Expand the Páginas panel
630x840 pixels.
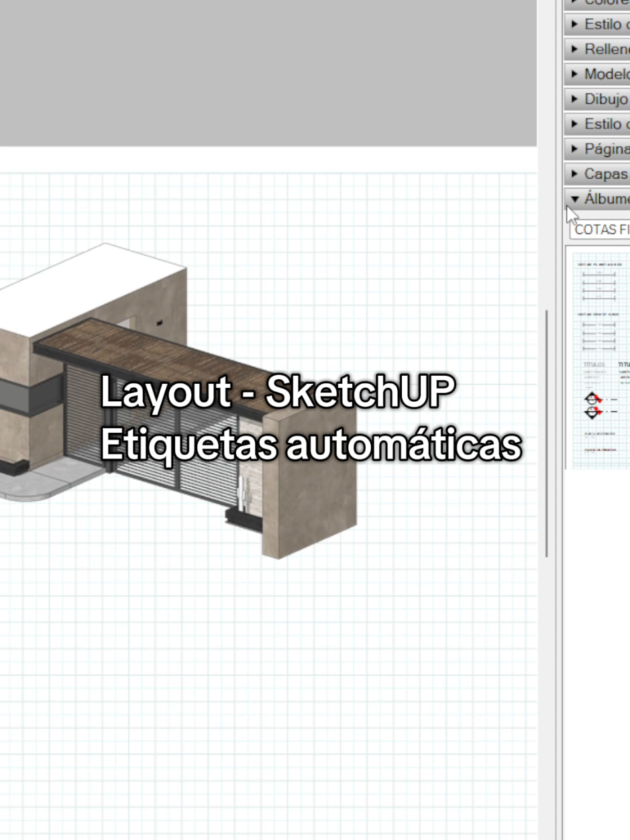[x=598, y=149]
